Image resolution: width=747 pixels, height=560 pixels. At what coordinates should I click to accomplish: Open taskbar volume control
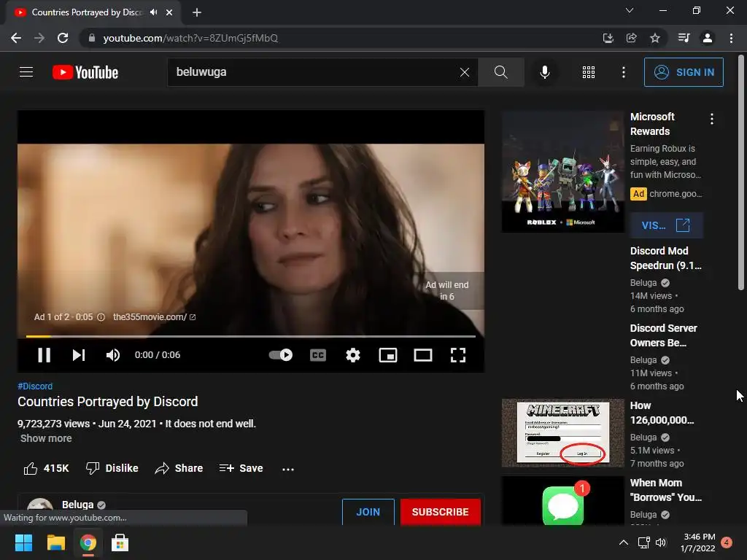click(661, 542)
